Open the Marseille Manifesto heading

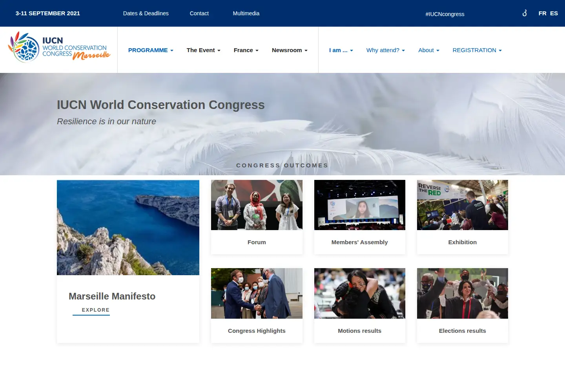112,296
